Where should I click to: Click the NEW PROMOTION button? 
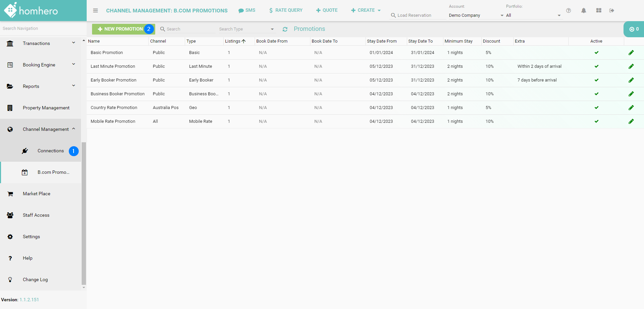(x=120, y=29)
